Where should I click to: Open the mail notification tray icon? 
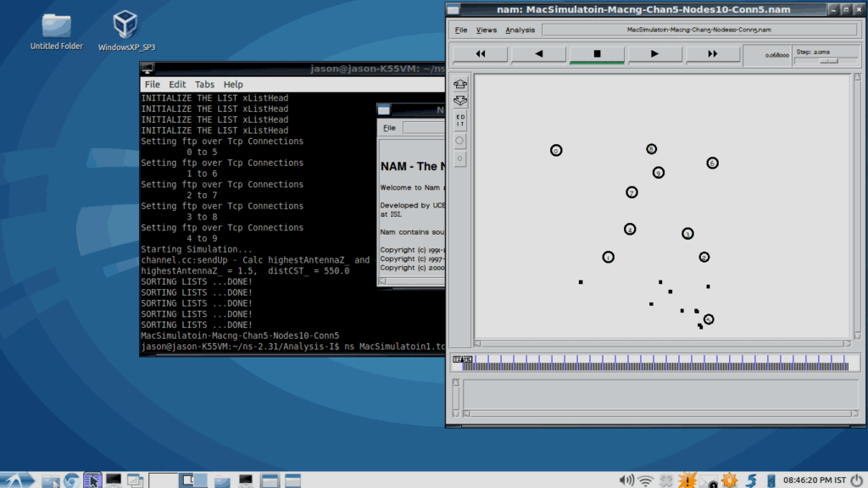(x=708, y=481)
